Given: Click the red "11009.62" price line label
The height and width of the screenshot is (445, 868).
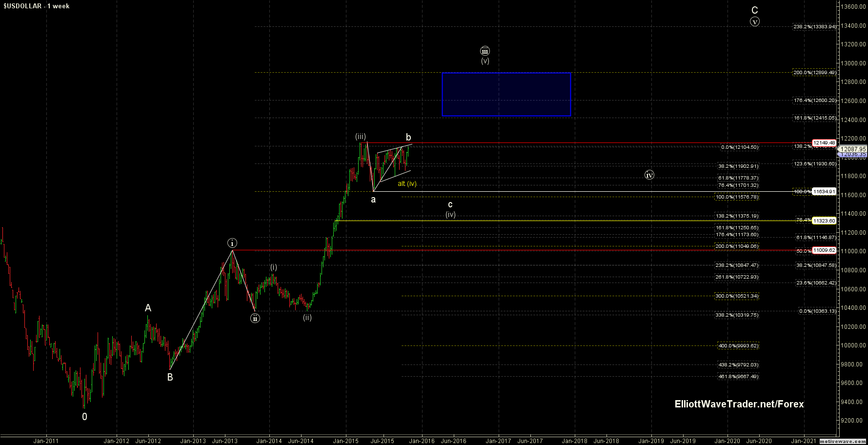Looking at the screenshot, I should 824,250.
